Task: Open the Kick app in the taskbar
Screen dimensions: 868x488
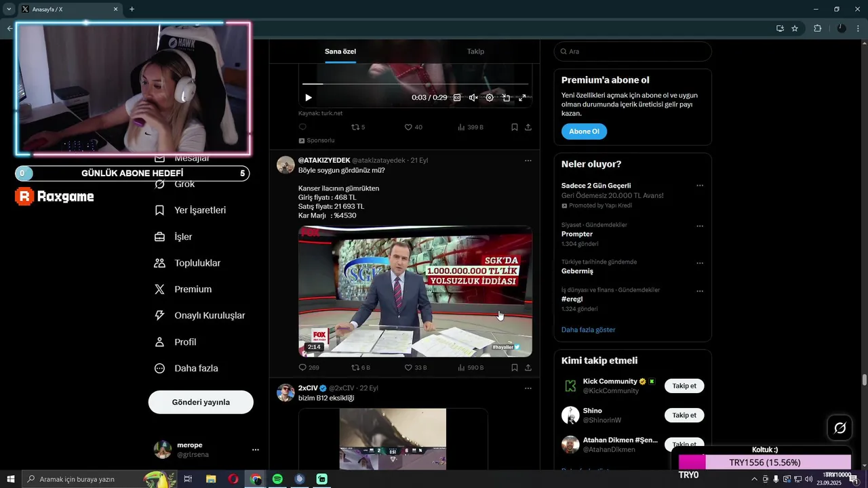Action: tap(322, 479)
